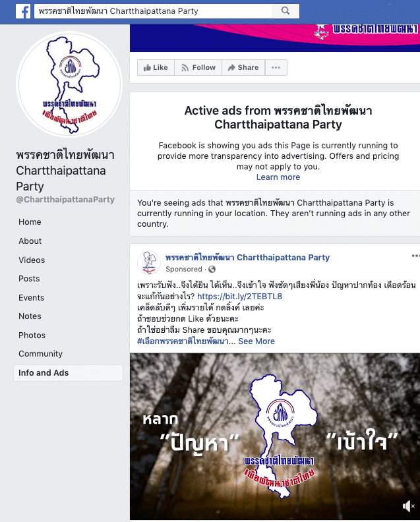The image size is (420, 522).
Task: Focus the Facebook search input field
Action: [x=153, y=11]
